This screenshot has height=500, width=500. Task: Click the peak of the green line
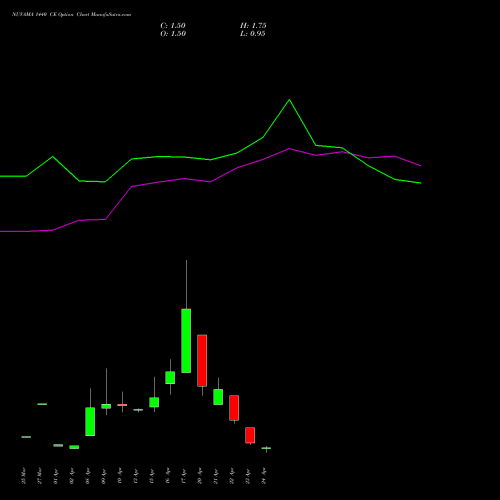point(289,100)
